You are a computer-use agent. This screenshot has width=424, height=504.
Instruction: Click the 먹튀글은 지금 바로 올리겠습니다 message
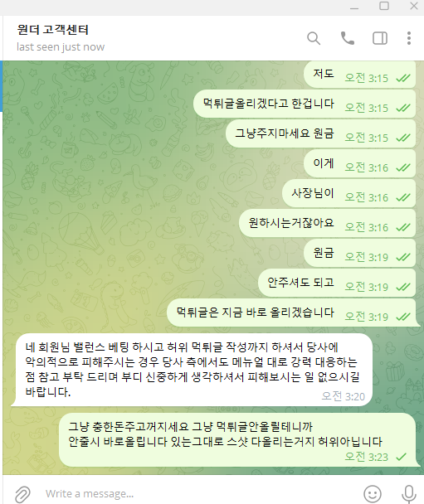(x=293, y=313)
